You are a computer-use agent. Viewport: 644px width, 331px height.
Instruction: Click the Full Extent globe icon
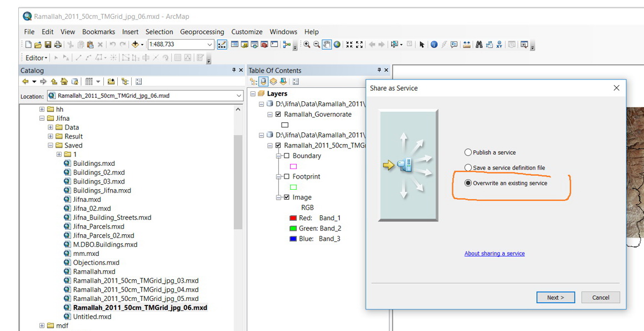coord(337,45)
